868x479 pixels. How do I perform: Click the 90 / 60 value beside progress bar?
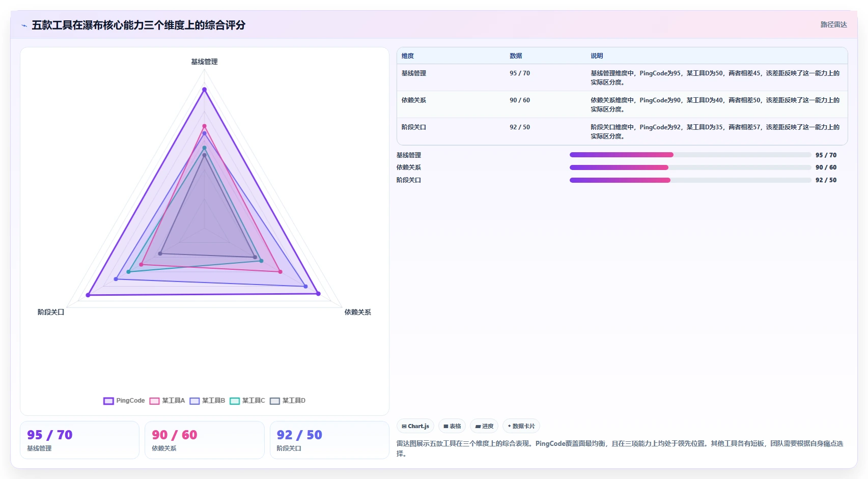(x=826, y=167)
